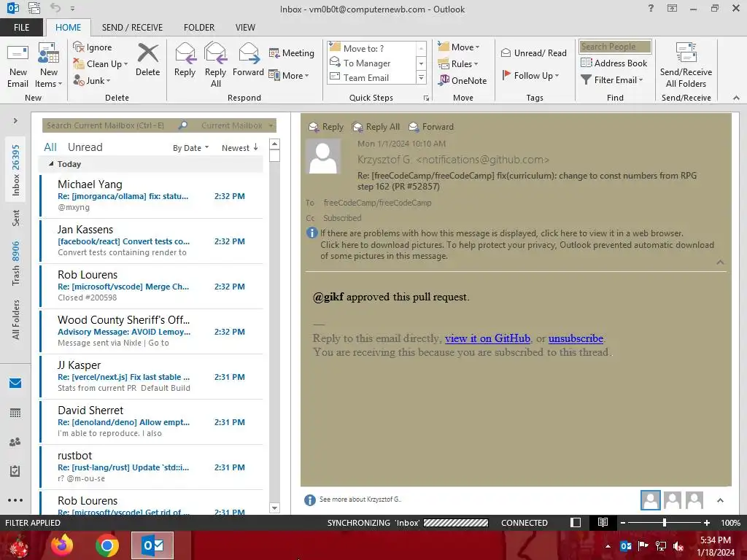Click Reply All in the ribbon
The height and width of the screenshot is (560, 747).
[x=215, y=66]
